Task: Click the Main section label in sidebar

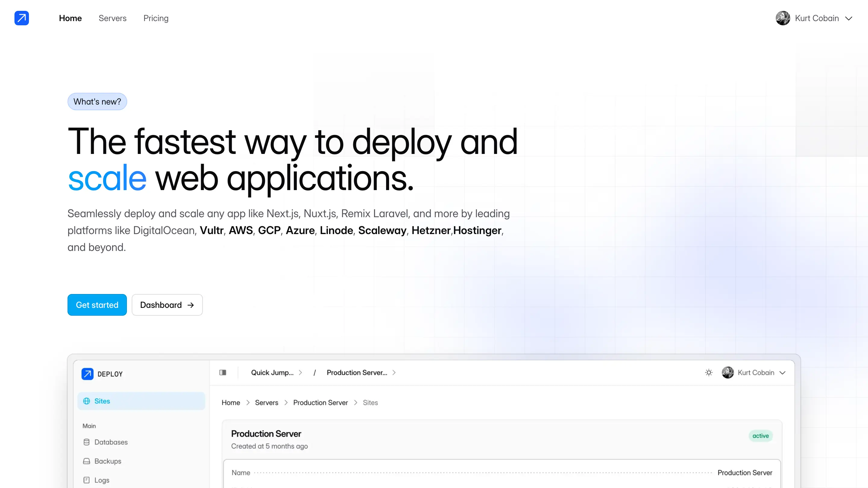Action: [89, 426]
